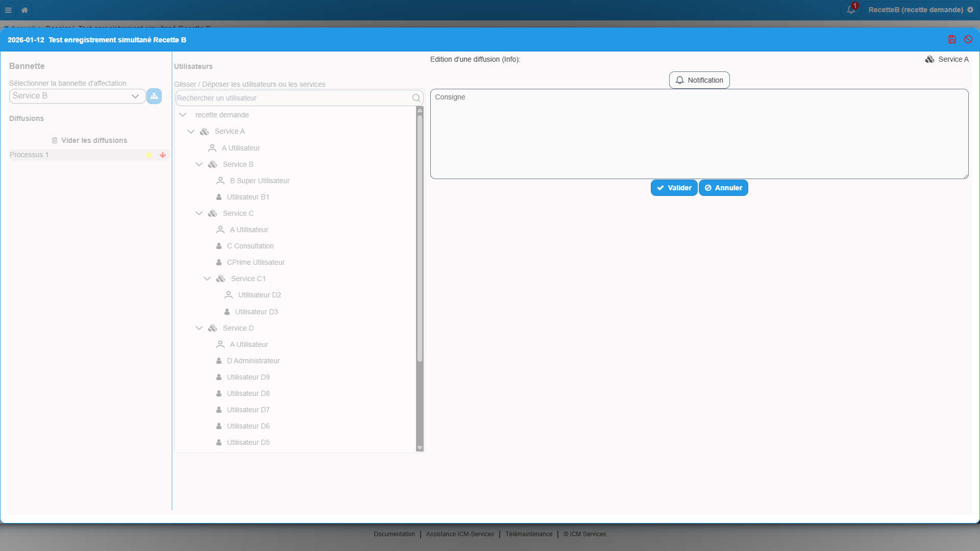Click the yellow star on Processus 1
The height and width of the screenshot is (551, 980).
149,155
